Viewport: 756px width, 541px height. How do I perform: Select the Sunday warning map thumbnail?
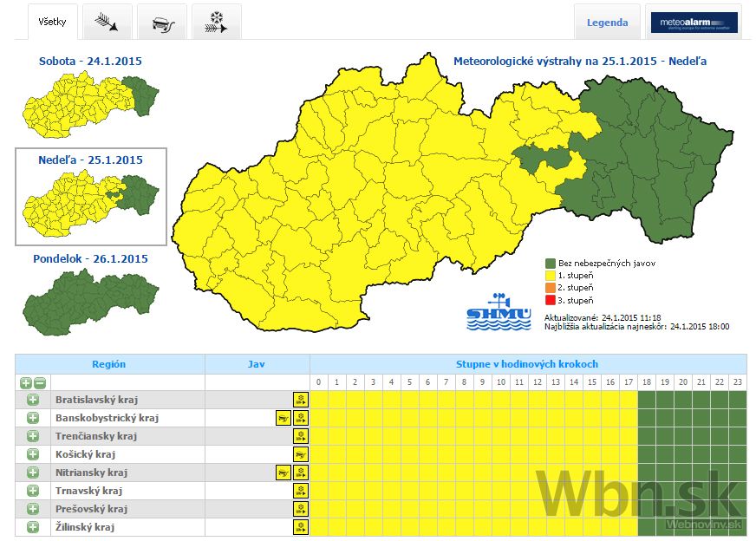[91, 204]
